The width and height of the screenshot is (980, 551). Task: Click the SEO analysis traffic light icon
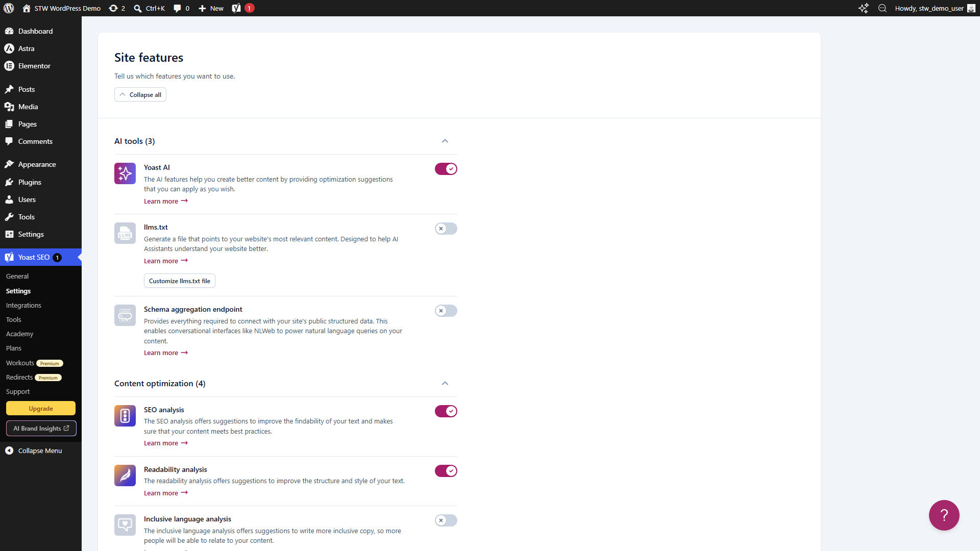click(x=125, y=416)
